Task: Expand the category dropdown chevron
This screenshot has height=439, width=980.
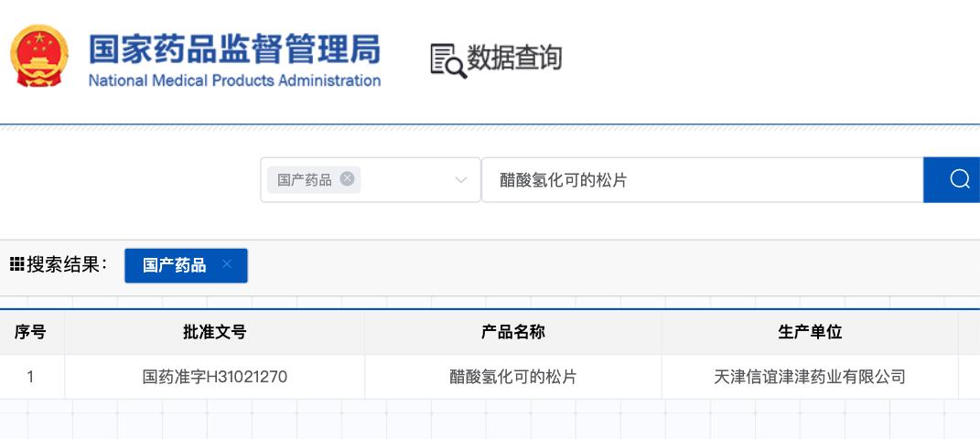Action: 461,180
